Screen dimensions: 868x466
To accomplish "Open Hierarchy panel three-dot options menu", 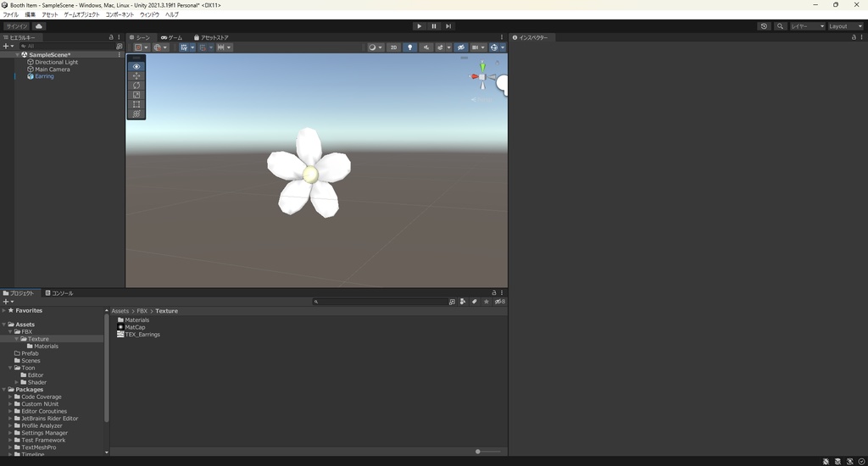I will point(119,37).
